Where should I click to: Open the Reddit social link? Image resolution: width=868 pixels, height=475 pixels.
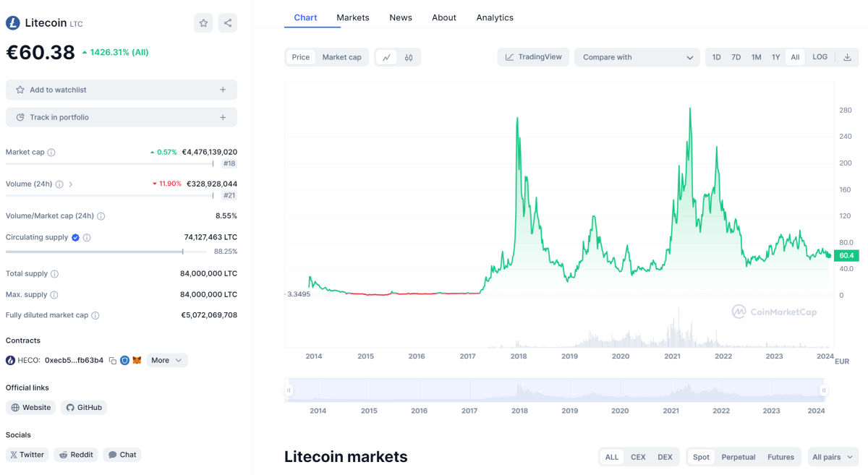[76, 455]
